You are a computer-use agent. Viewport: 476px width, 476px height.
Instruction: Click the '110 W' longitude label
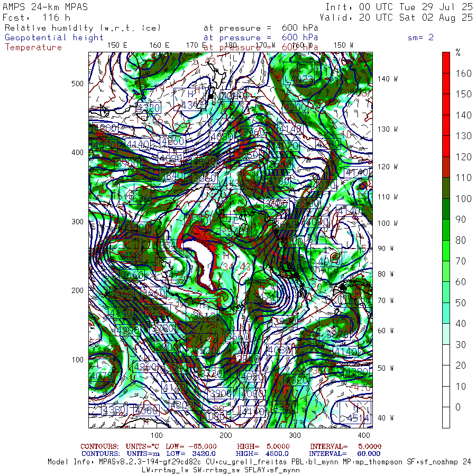(387, 197)
